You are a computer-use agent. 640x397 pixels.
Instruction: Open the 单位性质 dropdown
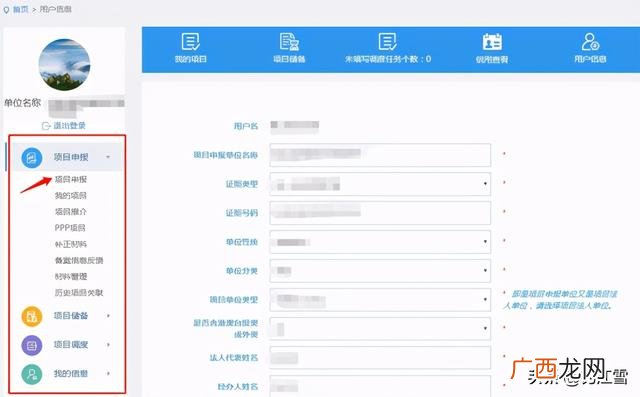click(x=380, y=242)
